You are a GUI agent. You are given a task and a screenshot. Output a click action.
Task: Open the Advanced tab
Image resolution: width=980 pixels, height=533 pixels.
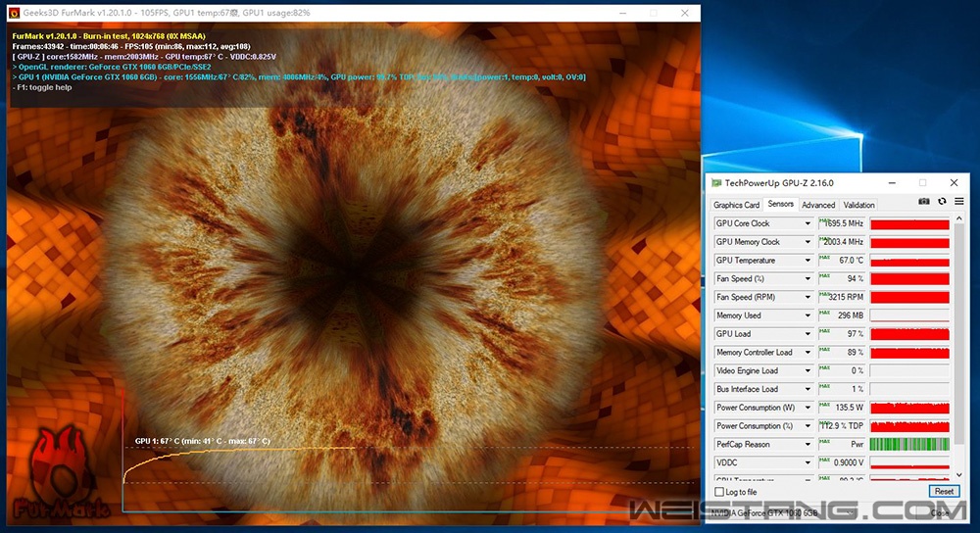tap(818, 205)
